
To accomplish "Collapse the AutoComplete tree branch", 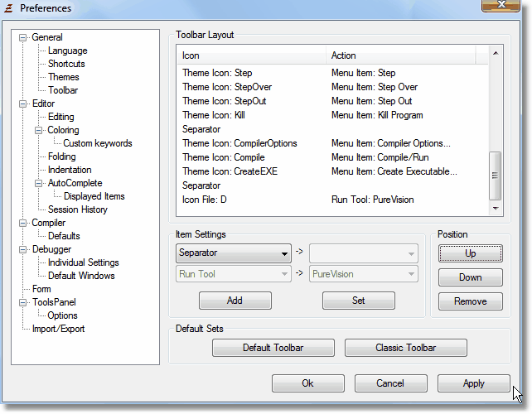I will 39,183.
